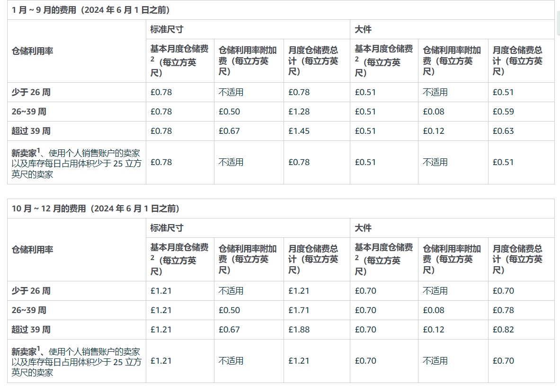Click the £1.28 monthly storage total cell

298,112
